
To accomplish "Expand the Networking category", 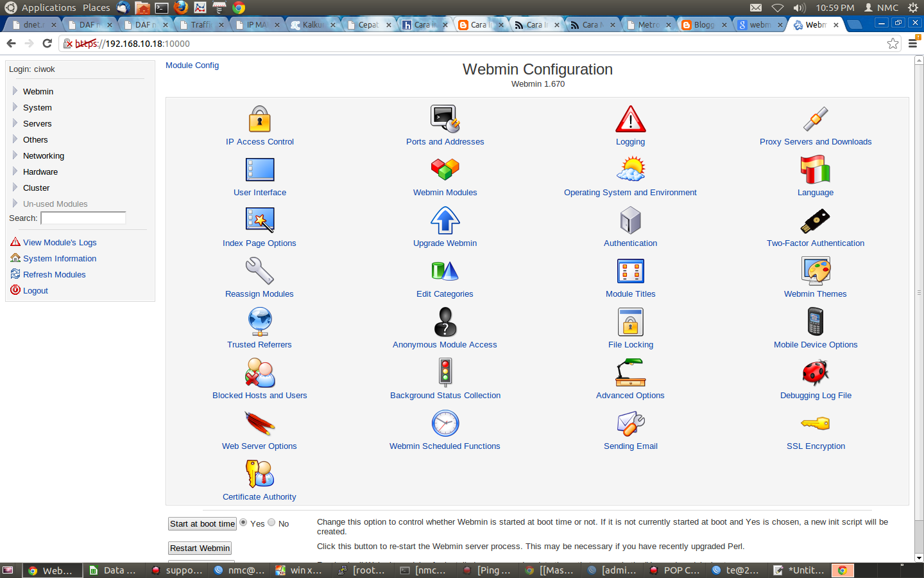I will [x=44, y=155].
